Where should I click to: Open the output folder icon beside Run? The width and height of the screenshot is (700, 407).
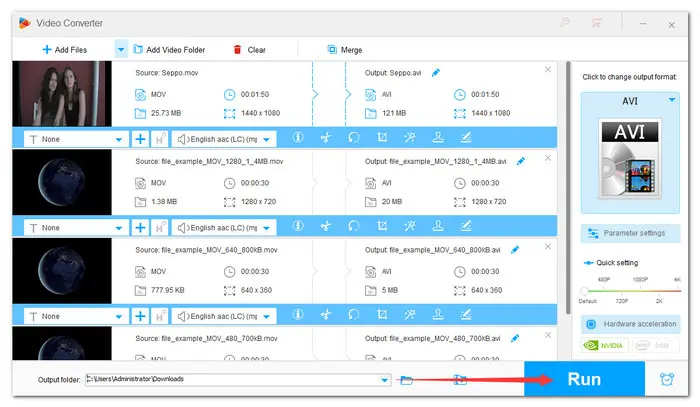pyautogui.click(x=460, y=380)
